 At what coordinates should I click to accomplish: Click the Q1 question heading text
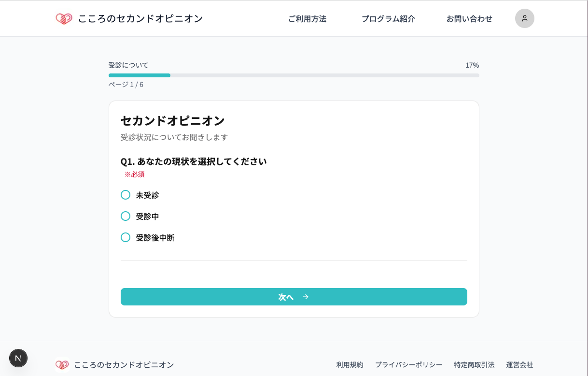pos(194,161)
